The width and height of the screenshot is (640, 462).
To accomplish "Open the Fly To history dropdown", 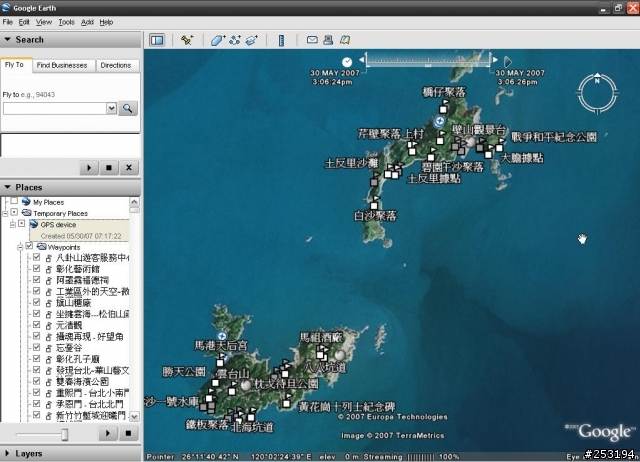I will [x=111, y=108].
